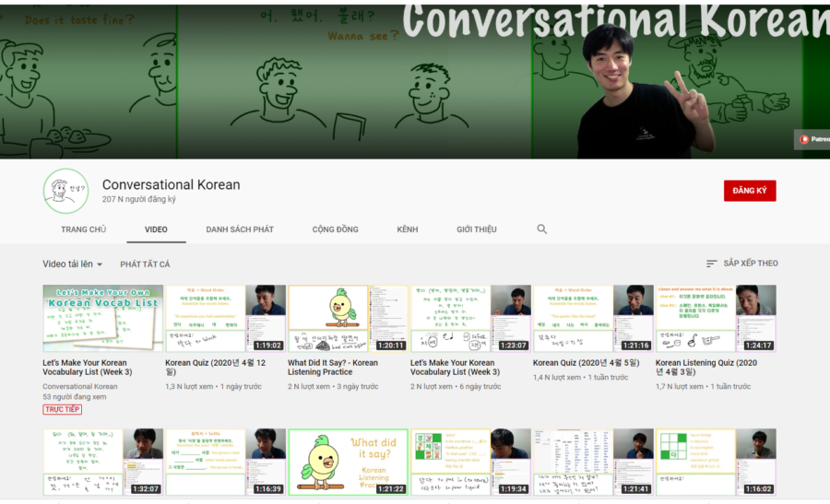Click PHÁT TẤT CẢ to play all
This screenshot has width=830, height=504.
pyautogui.click(x=145, y=264)
